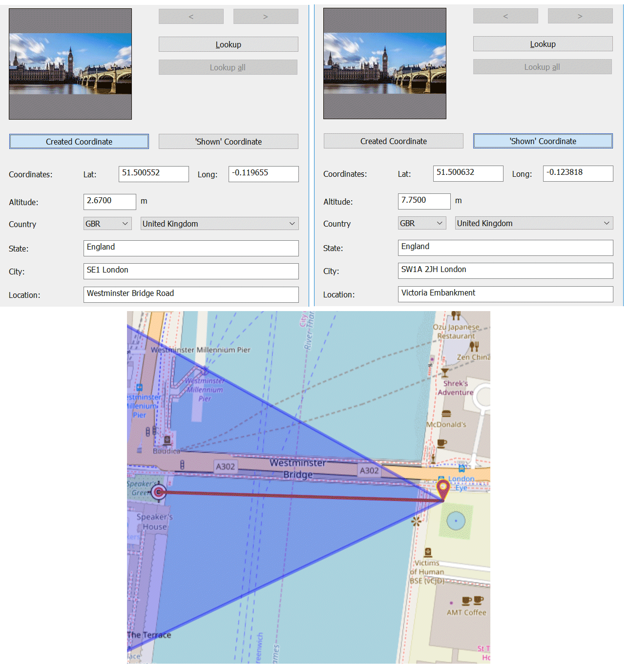Select the Victims of Human memorial icon
The width and height of the screenshot is (630, 672).
click(428, 552)
